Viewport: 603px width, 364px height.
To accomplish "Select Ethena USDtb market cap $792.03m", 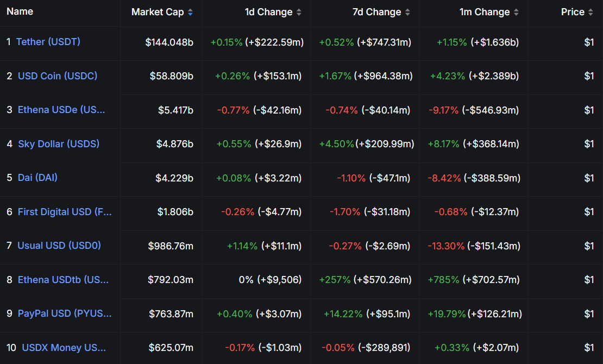I will 171,280.
